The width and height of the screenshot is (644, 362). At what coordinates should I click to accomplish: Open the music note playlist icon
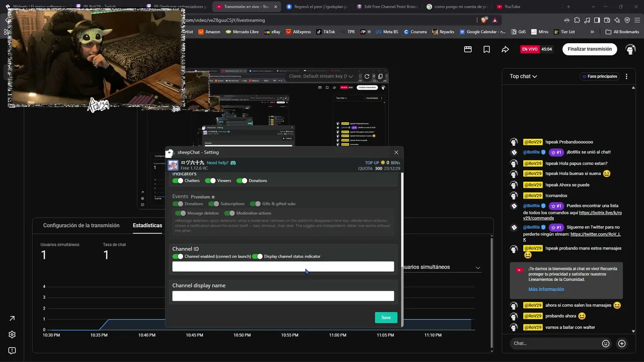coord(587,20)
